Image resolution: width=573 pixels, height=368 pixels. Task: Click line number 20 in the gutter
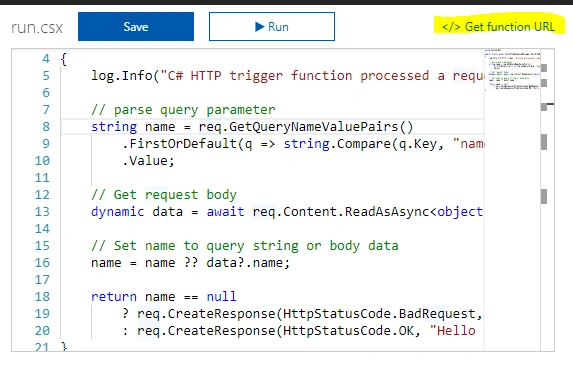coord(42,330)
